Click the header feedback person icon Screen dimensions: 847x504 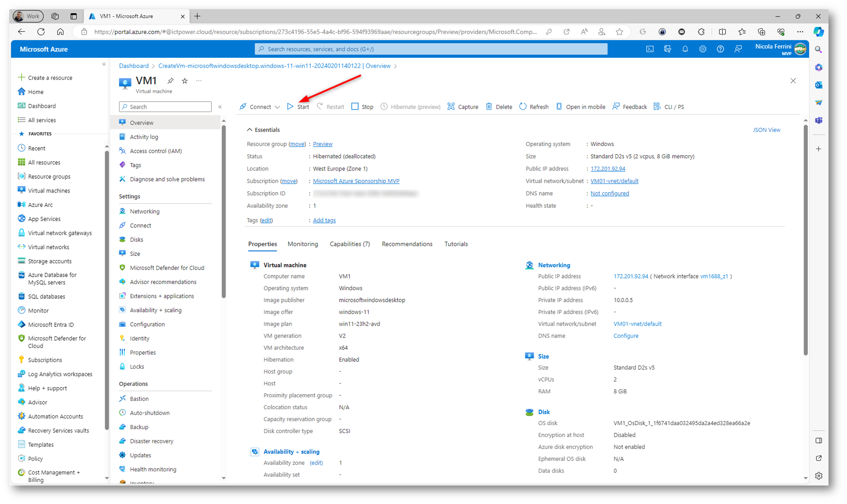738,49
